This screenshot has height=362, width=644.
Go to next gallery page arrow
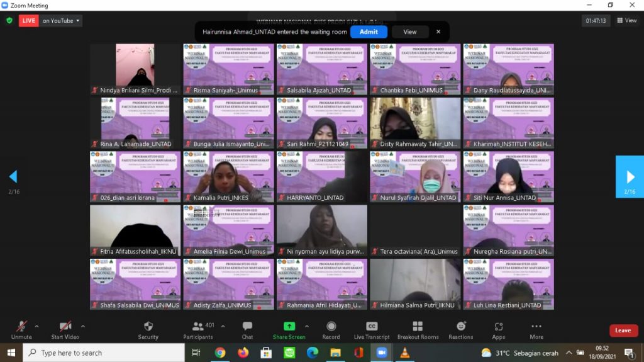pos(630,177)
